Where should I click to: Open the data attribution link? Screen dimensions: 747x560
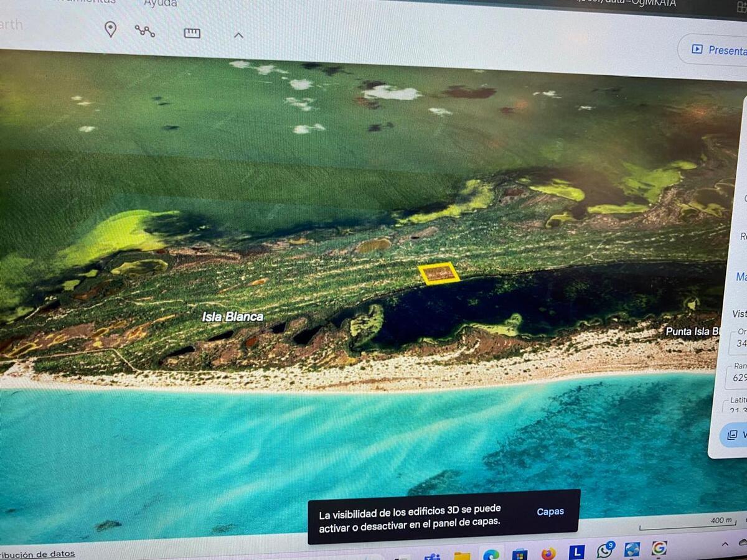pos(39,553)
